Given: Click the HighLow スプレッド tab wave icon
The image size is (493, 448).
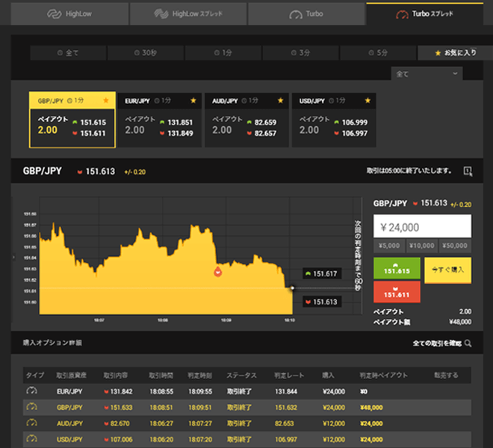Looking at the screenshot, I should (x=161, y=14).
